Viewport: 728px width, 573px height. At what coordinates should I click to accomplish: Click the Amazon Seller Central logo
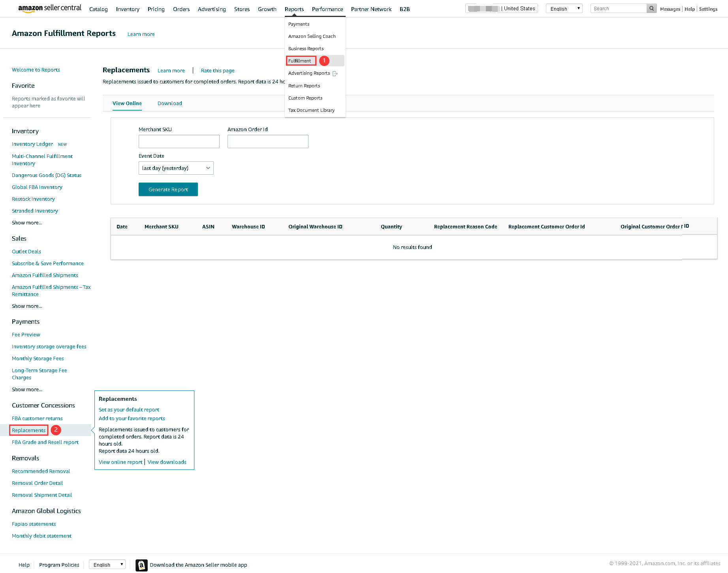pos(50,8)
